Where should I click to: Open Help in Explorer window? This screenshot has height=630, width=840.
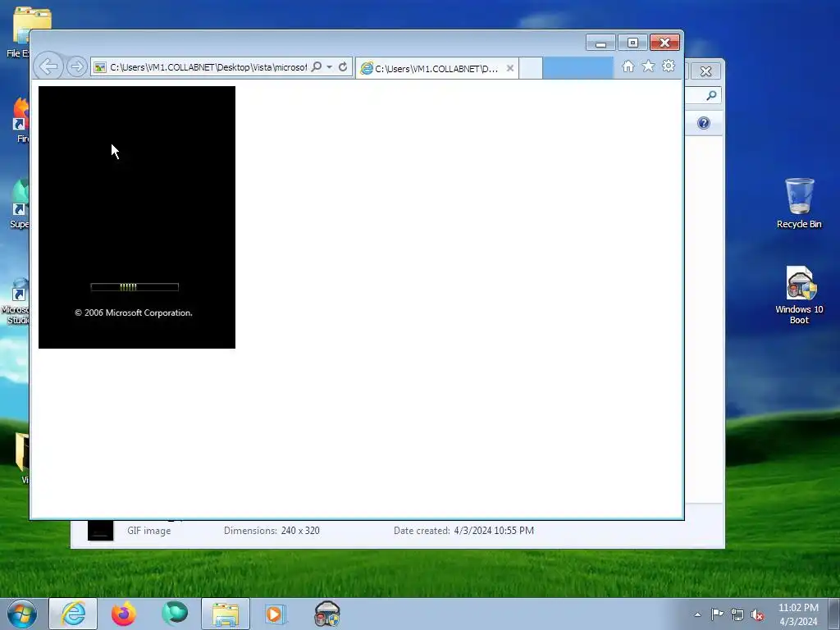pos(703,123)
